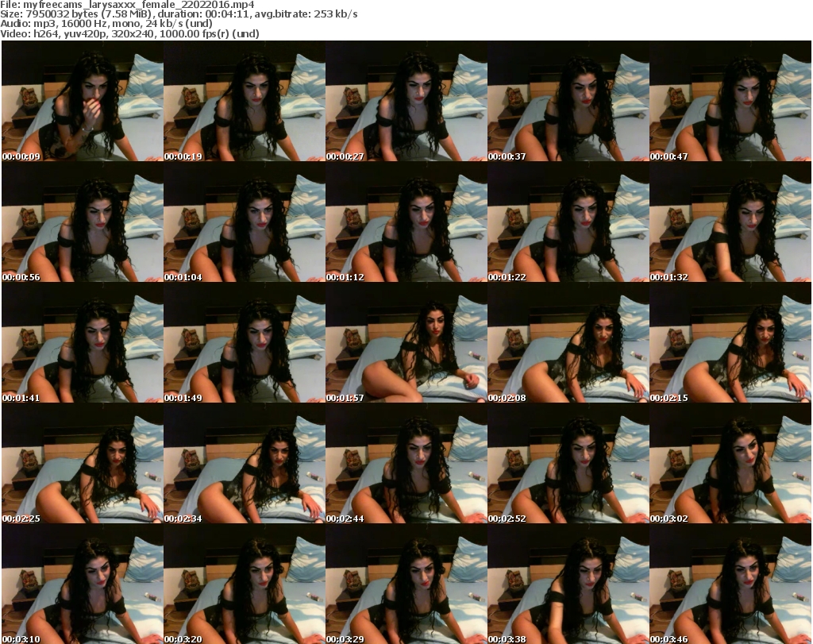The height and width of the screenshot is (644, 813).
Task: Click the thumbnail frame stamped 00:02:52
Action: (x=568, y=464)
